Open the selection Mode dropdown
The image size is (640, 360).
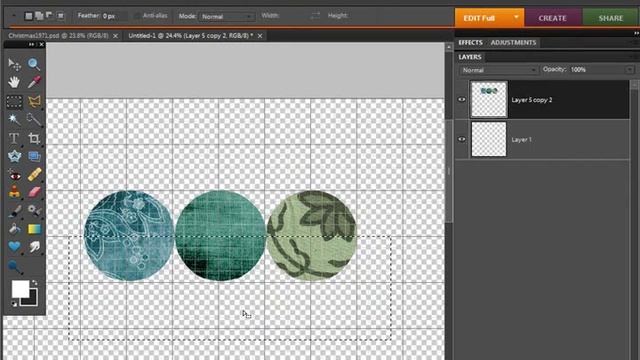click(x=227, y=16)
